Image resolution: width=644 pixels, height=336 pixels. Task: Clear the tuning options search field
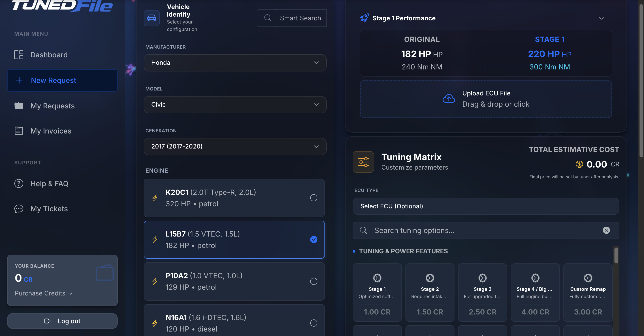click(x=606, y=230)
